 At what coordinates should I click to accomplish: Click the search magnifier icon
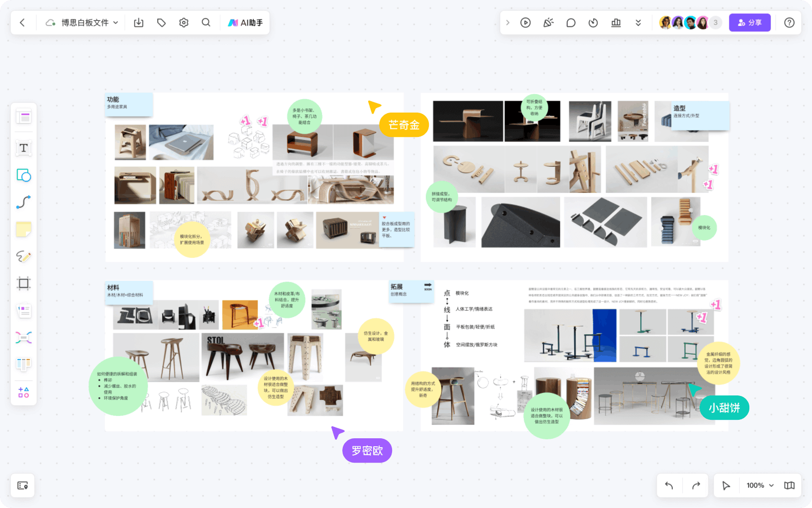click(206, 22)
